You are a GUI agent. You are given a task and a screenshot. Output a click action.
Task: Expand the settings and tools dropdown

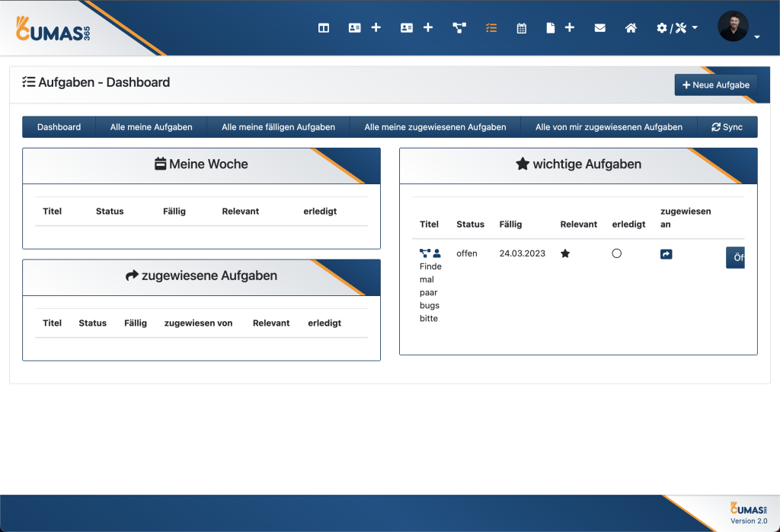point(676,28)
